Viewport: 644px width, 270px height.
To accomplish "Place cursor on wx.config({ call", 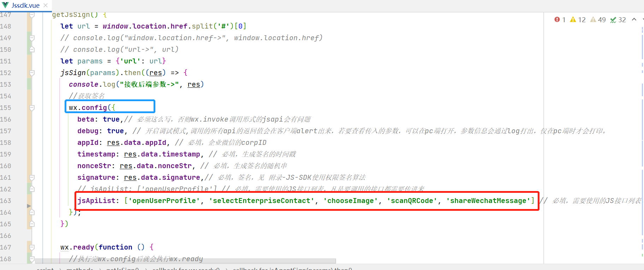I will pos(92,108).
